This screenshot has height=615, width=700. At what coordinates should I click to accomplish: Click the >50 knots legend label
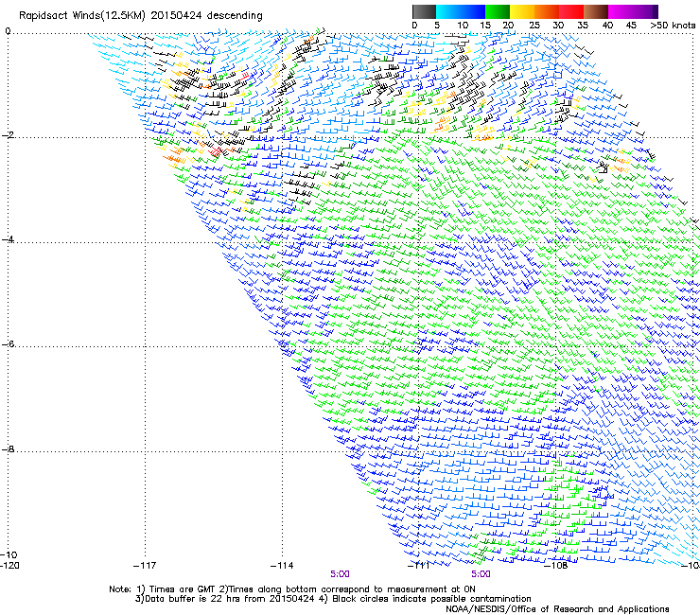[673, 26]
